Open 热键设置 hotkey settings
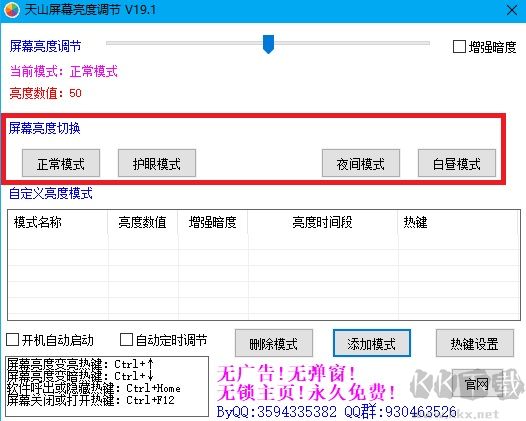The width and height of the screenshot is (526, 421). click(x=475, y=343)
